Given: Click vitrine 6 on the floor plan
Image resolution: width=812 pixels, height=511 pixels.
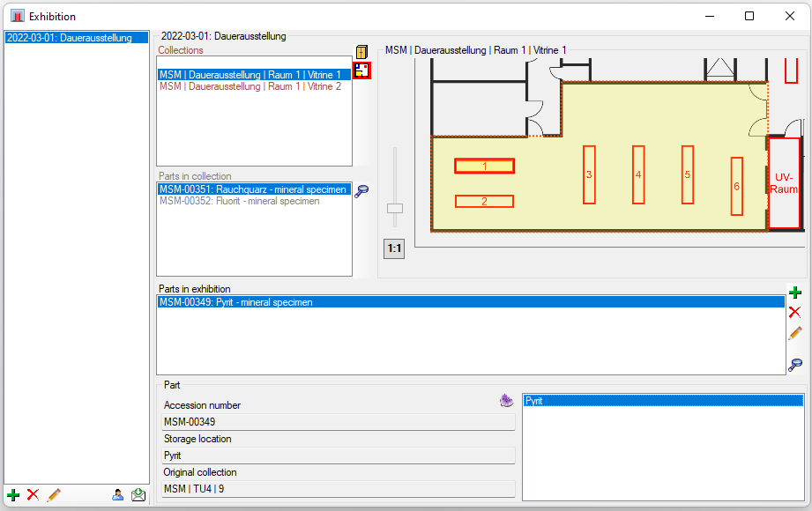Looking at the screenshot, I should pos(736,186).
